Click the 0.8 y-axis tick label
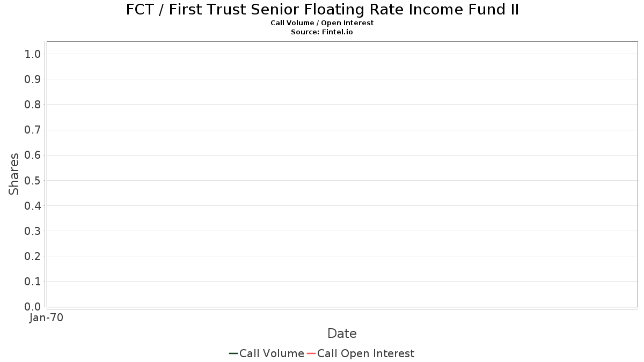 [33, 105]
